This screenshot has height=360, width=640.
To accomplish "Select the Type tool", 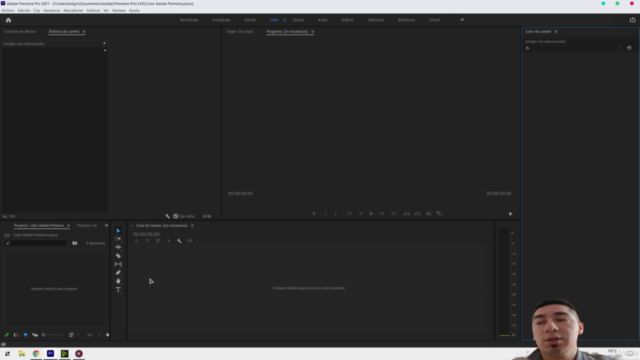I will pos(118,290).
